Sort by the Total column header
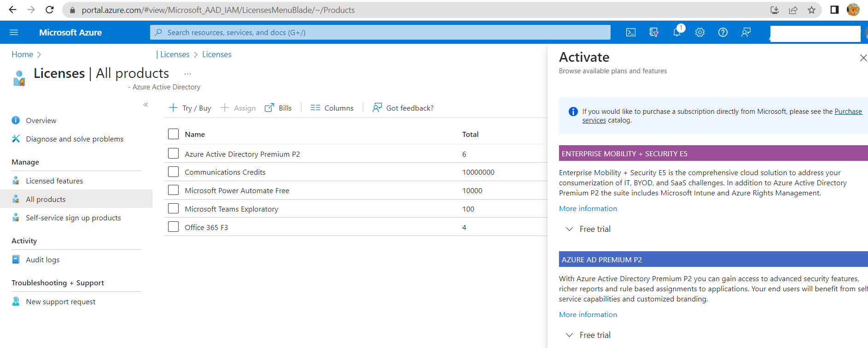This screenshot has width=868, height=348. point(470,134)
